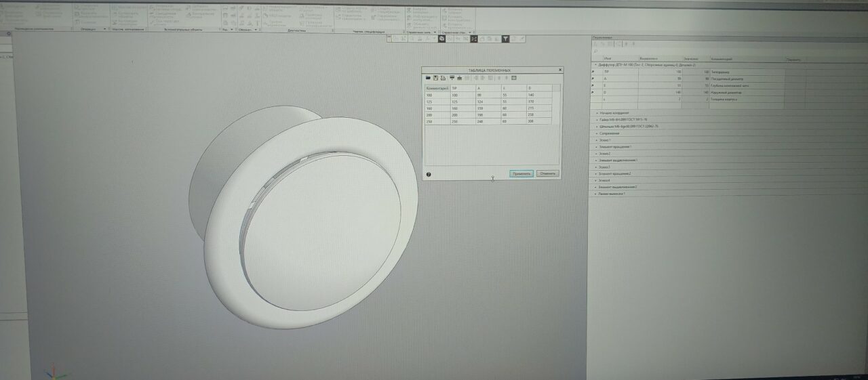Collapse the Диффузор ДПУ-М 100 root node
Screen dimensions: 868x380
[x=595, y=65]
